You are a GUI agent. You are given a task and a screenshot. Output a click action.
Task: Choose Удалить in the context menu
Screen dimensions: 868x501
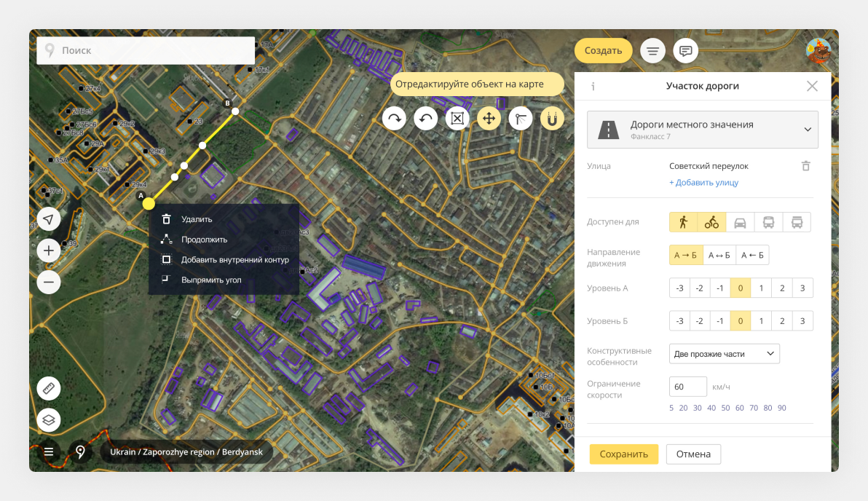pos(224,219)
